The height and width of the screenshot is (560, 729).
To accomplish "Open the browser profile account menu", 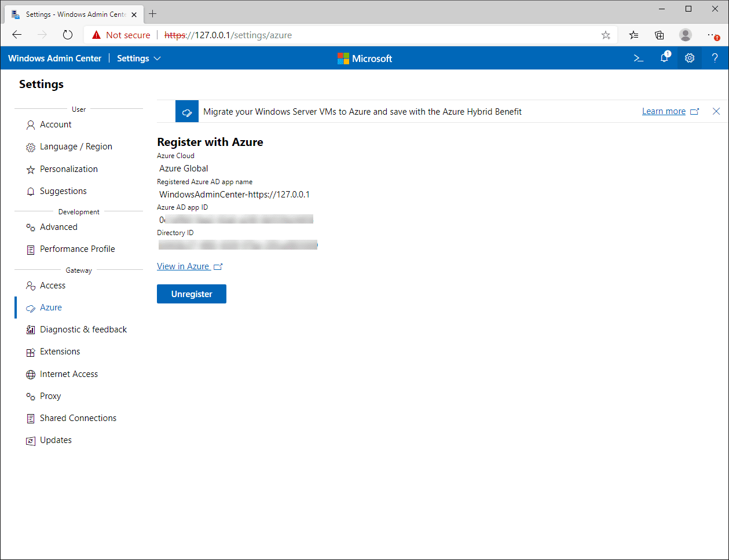I will point(685,35).
